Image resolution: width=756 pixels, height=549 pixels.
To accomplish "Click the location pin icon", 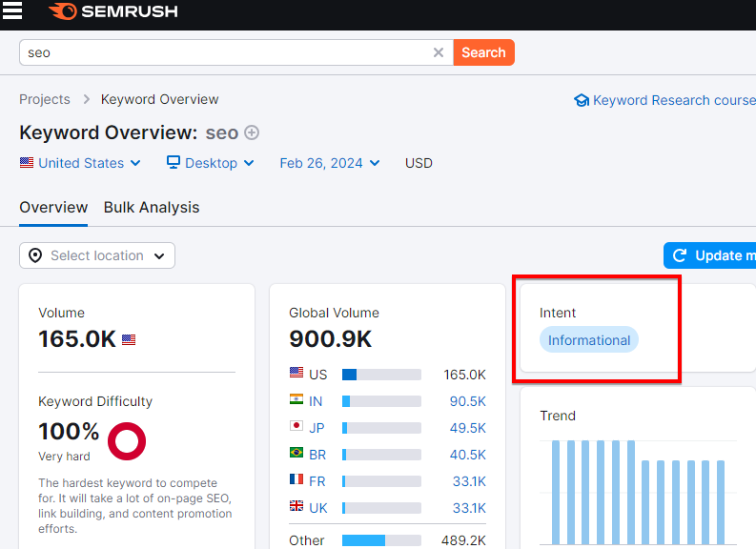I will click(35, 255).
